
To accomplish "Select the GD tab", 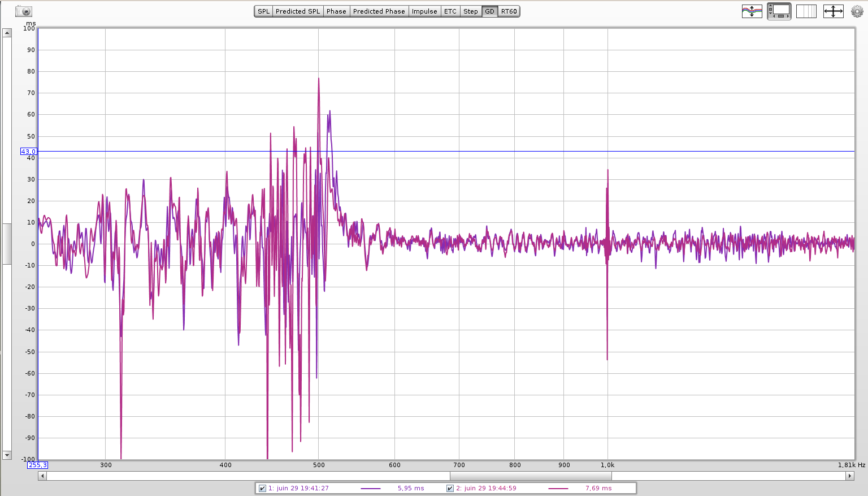I will (x=489, y=11).
